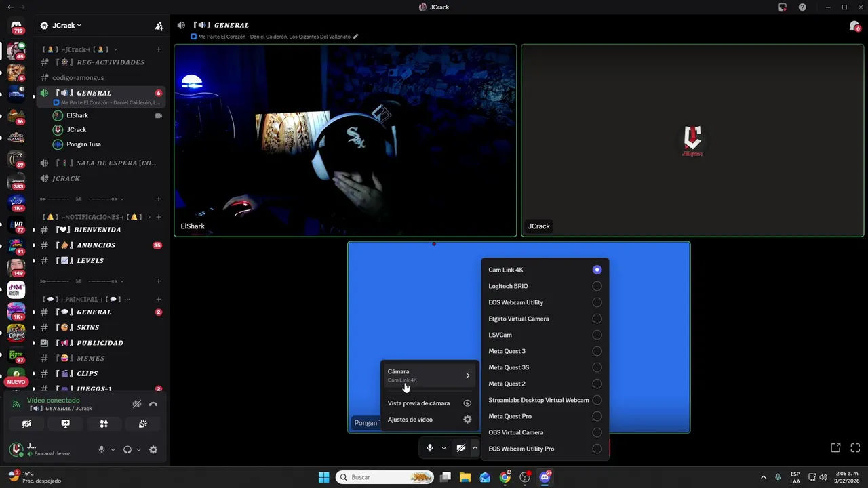Open output device dropdown in user panel
The image size is (868, 488).
coord(138,449)
